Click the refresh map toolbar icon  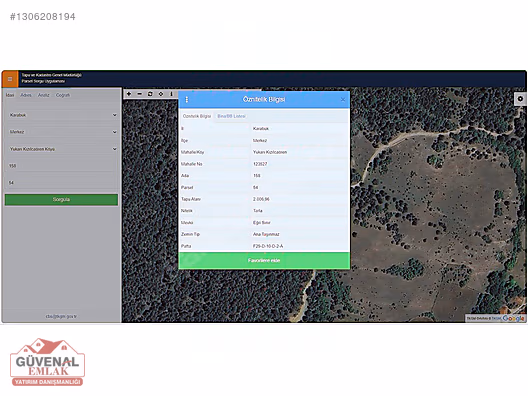pyautogui.click(x=150, y=94)
